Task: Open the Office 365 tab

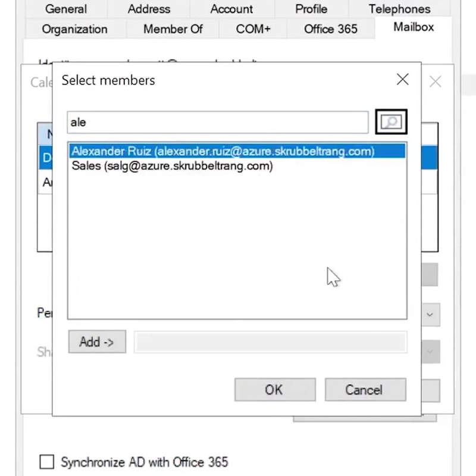Action: [x=331, y=29]
